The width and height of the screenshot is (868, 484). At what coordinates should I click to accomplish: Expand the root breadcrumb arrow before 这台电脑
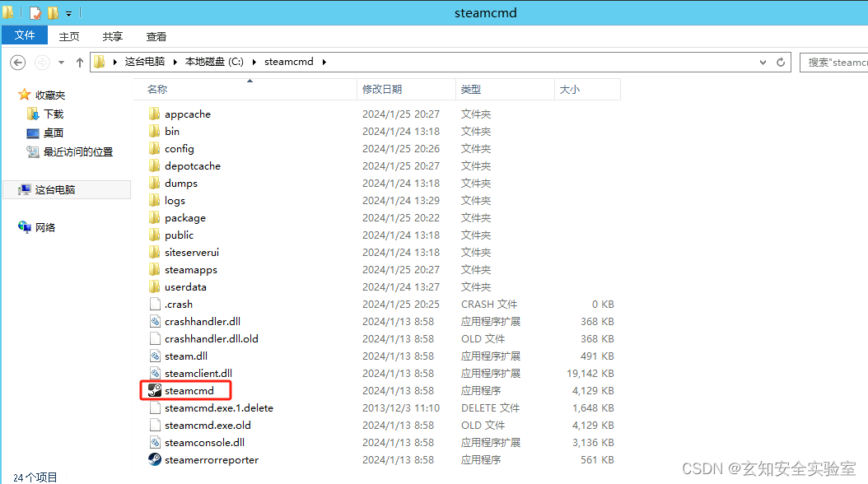tap(115, 62)
